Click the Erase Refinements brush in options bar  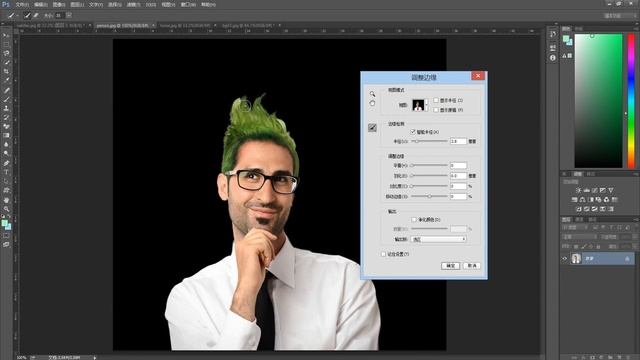(36, 16)
